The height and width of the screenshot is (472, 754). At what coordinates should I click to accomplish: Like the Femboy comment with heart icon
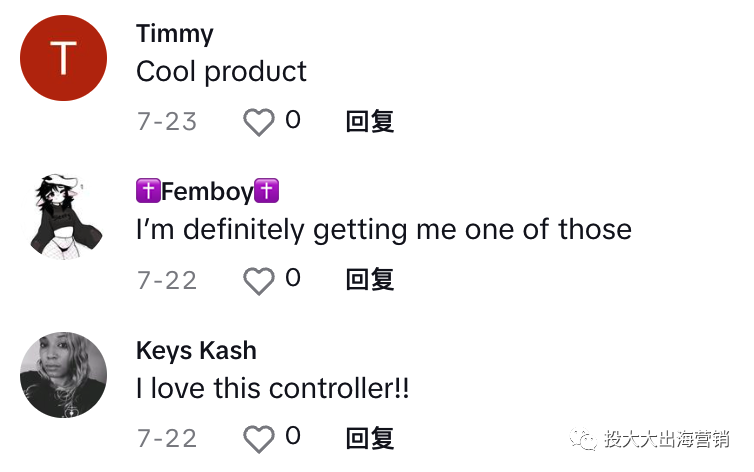tap(259, 281)
